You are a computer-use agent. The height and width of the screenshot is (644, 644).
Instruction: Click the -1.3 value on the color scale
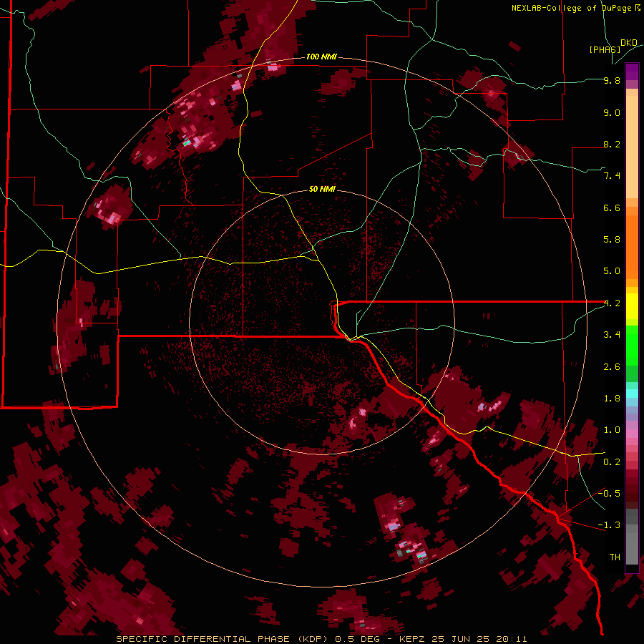pyautogui.click(x=609, y=525)
